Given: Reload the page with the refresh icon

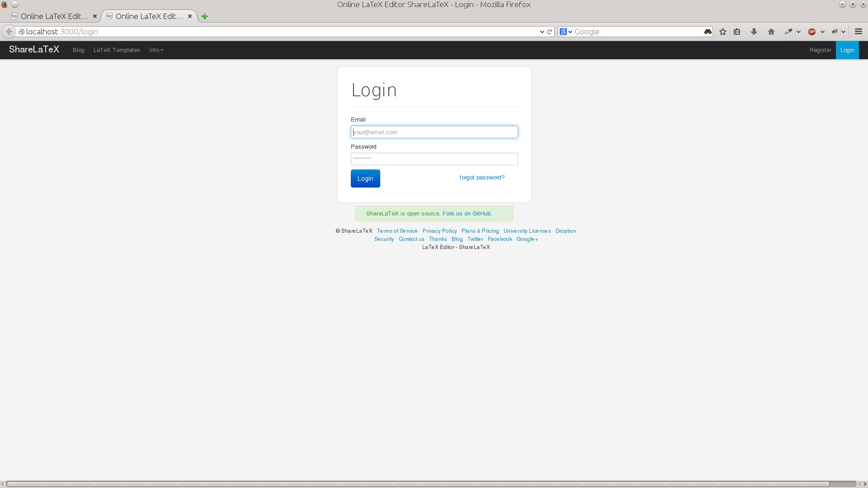Looking at the screenshot, I should click(x=550, y=32).
